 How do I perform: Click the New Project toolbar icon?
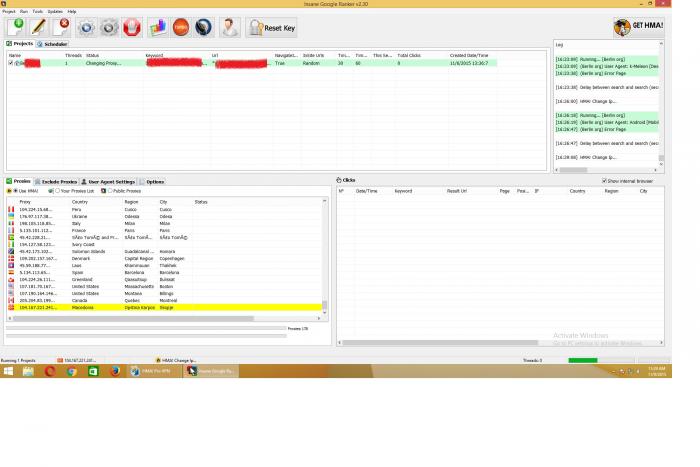pyautogui.click(x=16, y=27)
